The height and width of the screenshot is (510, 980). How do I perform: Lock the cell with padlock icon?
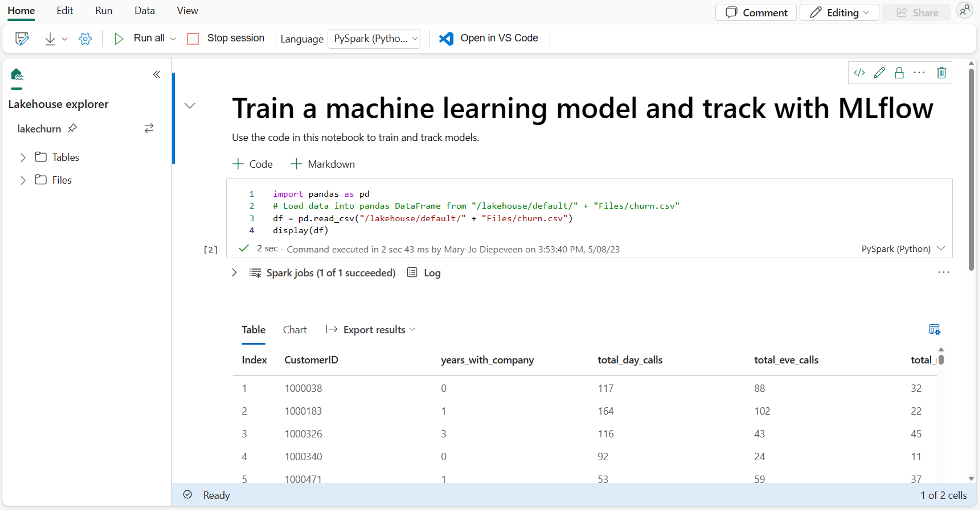coord(899,72)
